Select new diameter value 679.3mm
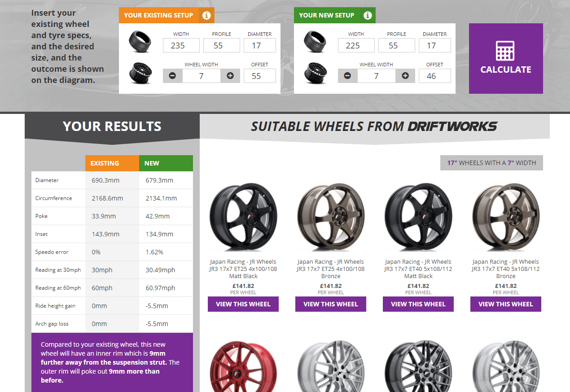This screenshot has height=392, width=570. click(159, 180)
